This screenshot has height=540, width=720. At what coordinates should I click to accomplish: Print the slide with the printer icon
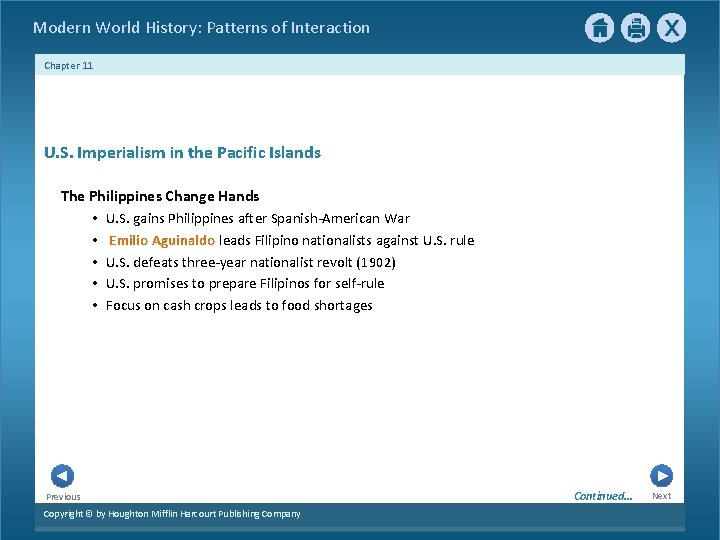click(x=636, y=28)
